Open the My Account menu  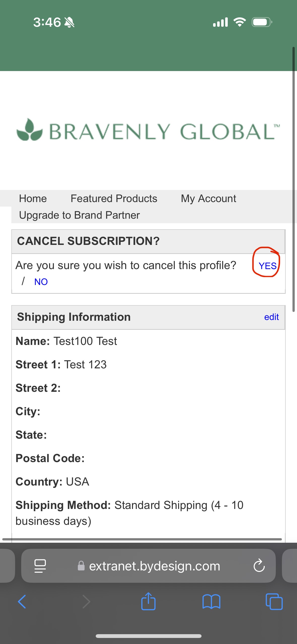point(208,199)
